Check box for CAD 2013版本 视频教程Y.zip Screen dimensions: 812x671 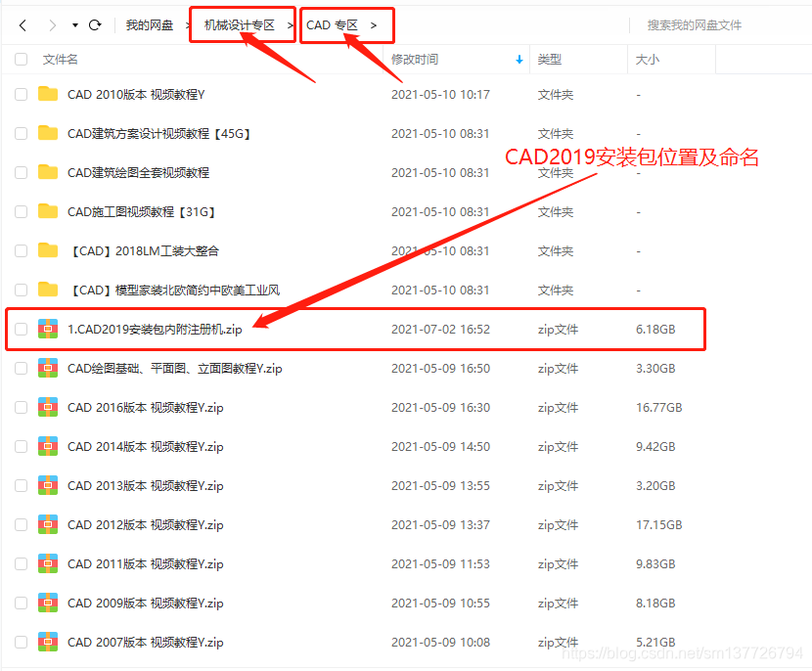pyautogui.click(x=22, y=486)
